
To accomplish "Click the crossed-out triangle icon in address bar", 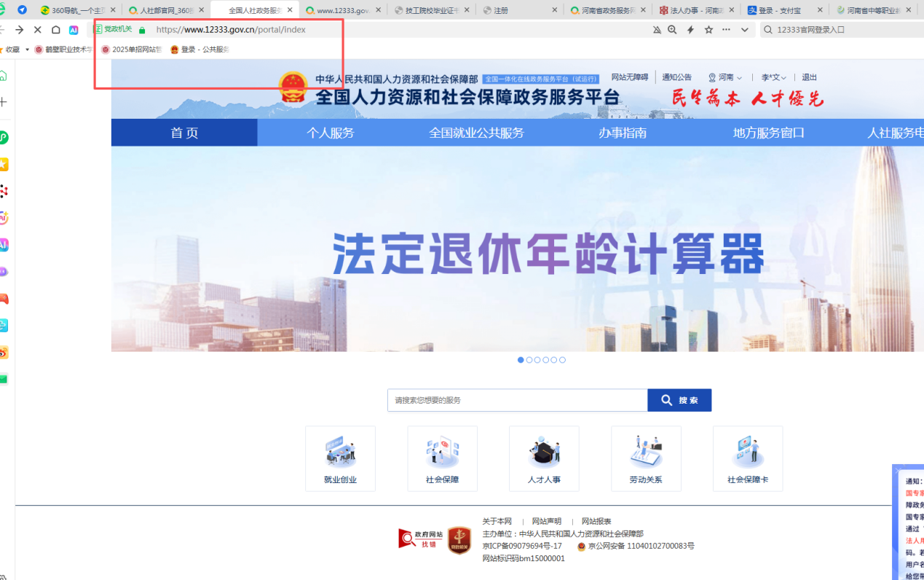I will tap(657, 30).
